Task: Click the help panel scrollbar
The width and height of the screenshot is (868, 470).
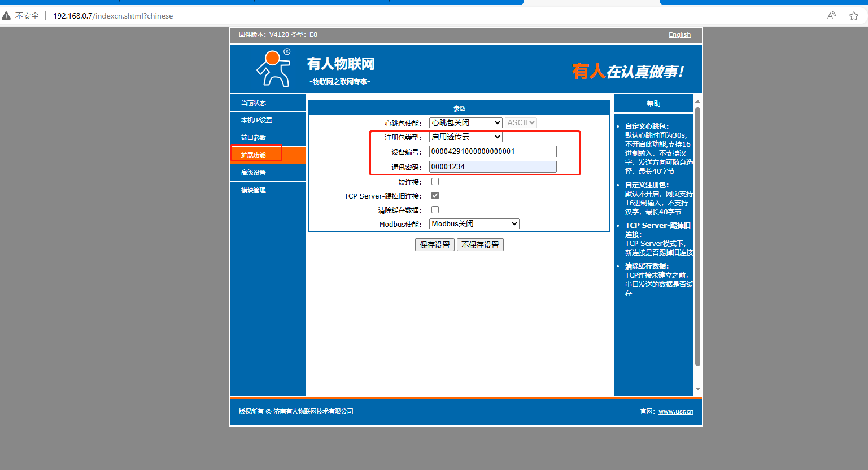Action: pos(697,237)
